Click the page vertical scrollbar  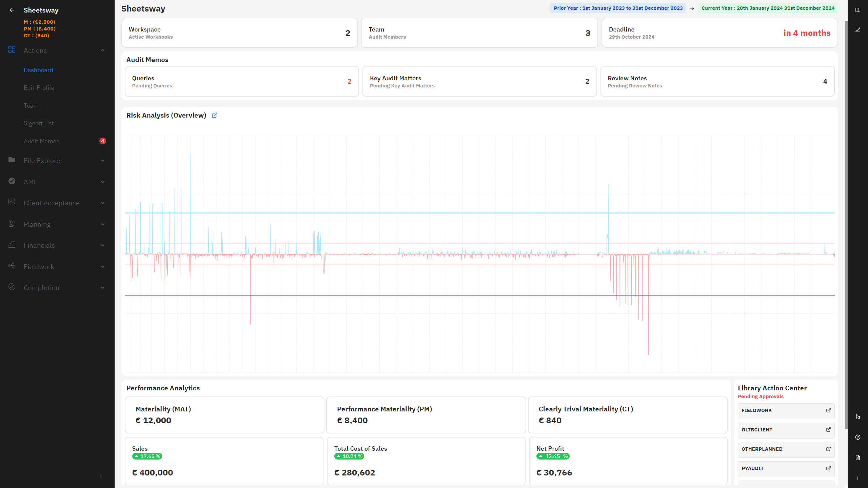(846, 224)
